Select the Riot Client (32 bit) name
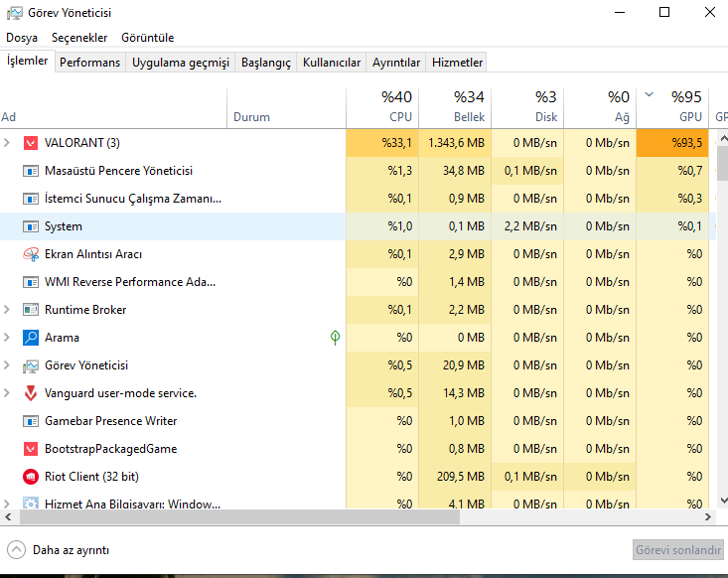This screenshot has width=728, height=578. (x=91, y=477)
